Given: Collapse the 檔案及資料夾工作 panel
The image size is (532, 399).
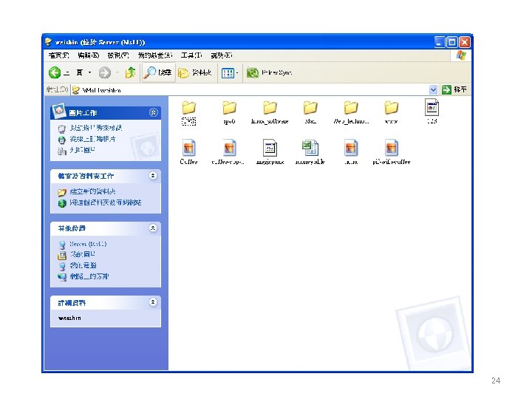Looking at the screenshot, I should (x=153, y=176).
